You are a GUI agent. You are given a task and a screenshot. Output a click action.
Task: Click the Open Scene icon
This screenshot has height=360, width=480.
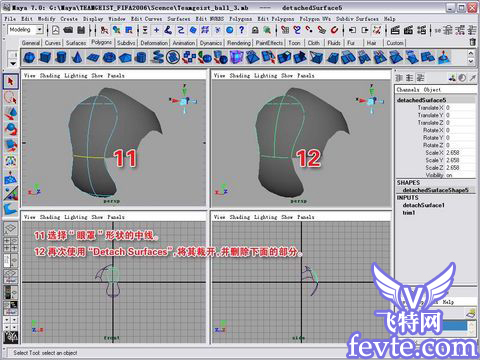(x=68, y=30)
